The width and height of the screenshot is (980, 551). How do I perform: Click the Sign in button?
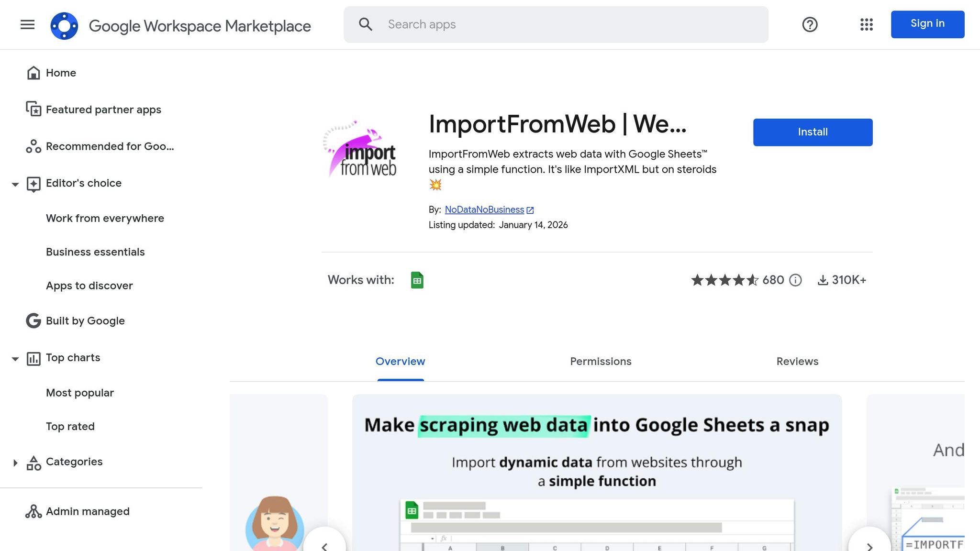tap(927, 23)
